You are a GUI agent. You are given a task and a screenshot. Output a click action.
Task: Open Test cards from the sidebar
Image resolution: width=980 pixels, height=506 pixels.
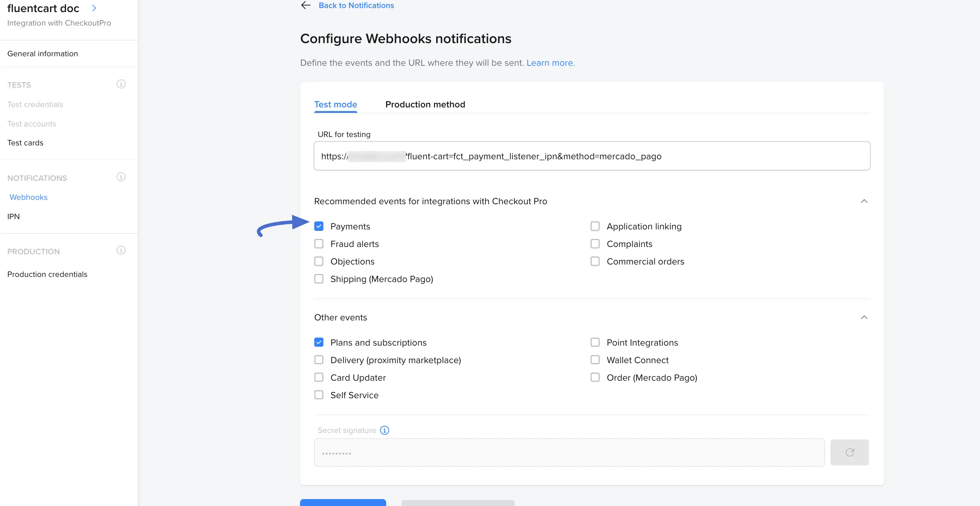25,142
